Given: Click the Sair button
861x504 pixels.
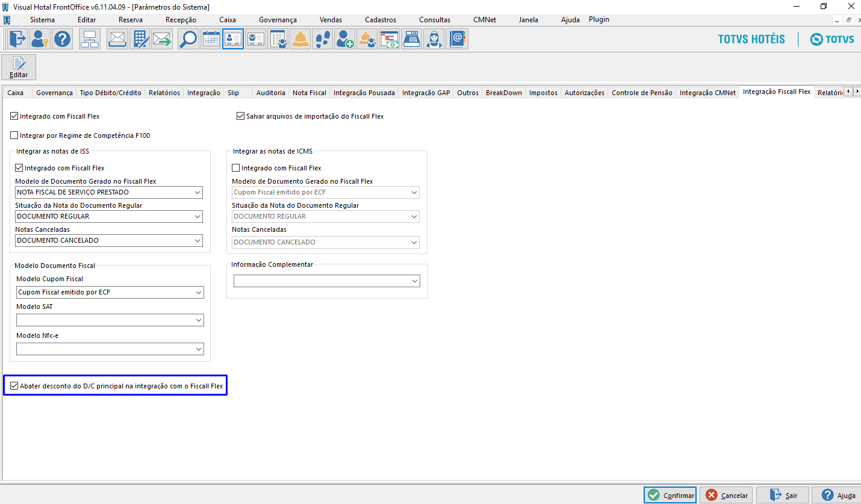Looking at the screenshot, I should (x=783, y=495).
